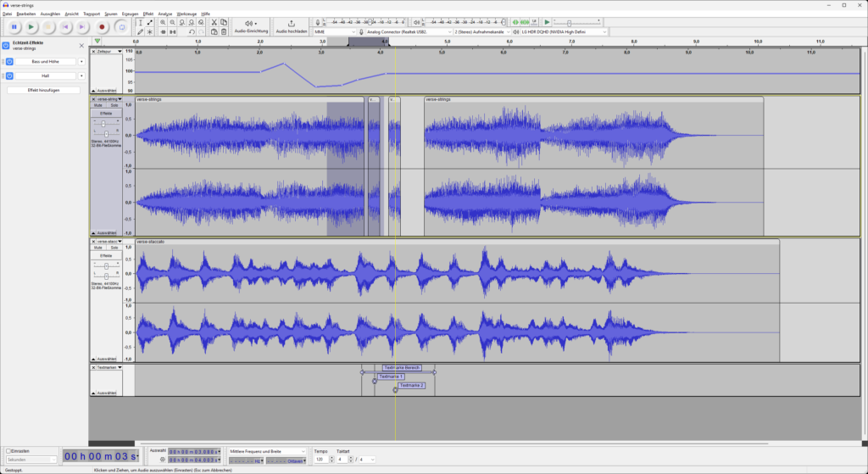Open LG HDR DQHD playback device dropdown

564,32
